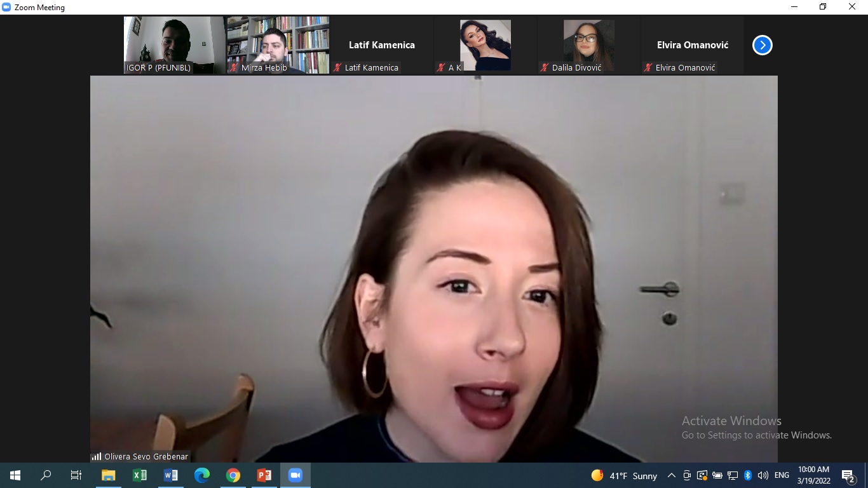Open Excel from the taskbar
Screen dimensions: 868x488
[x=139, y=475]
